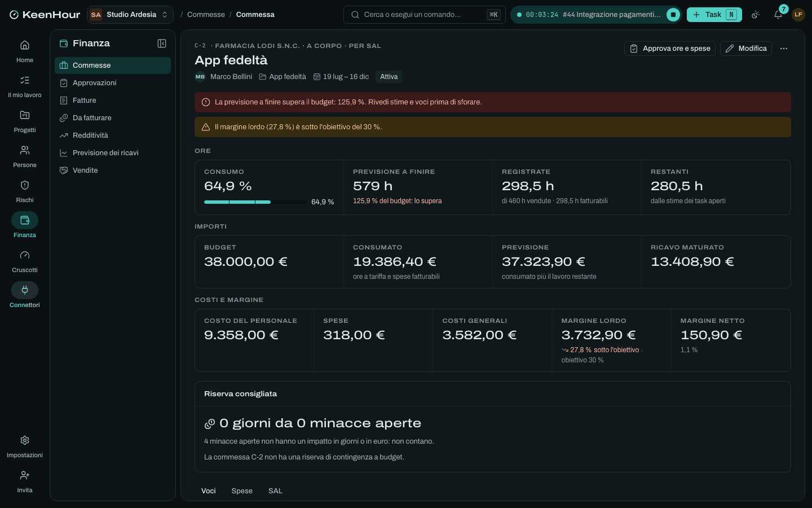Go to Commesse breadcrumb link
Image resolution: width=812 pixels, height=508 pixels.
click(206, 15)
